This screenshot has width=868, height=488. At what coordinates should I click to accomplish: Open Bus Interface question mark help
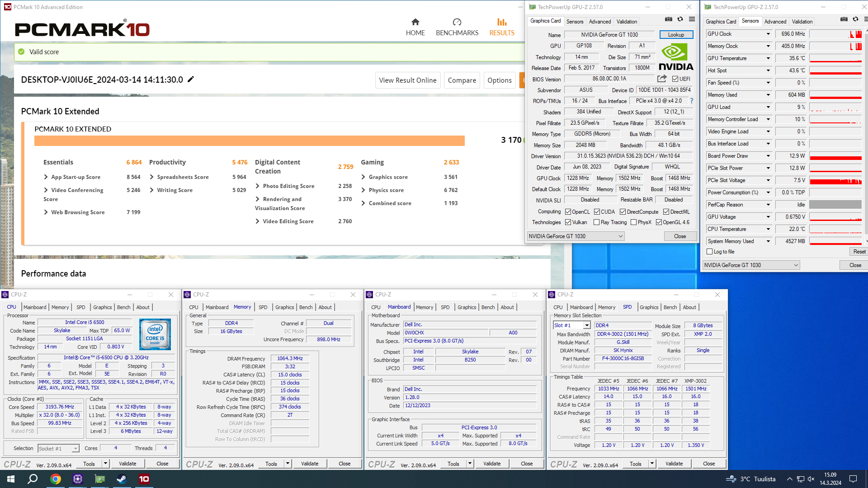692,101
